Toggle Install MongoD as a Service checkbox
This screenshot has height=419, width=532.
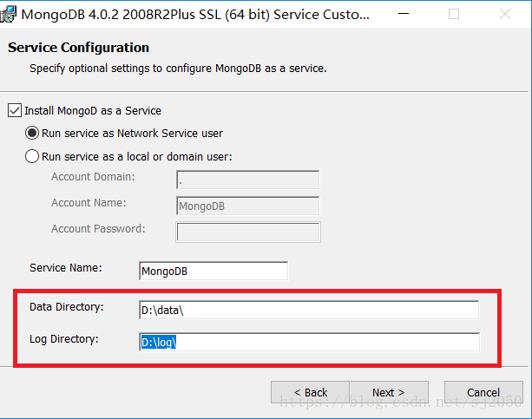[15, 110]
